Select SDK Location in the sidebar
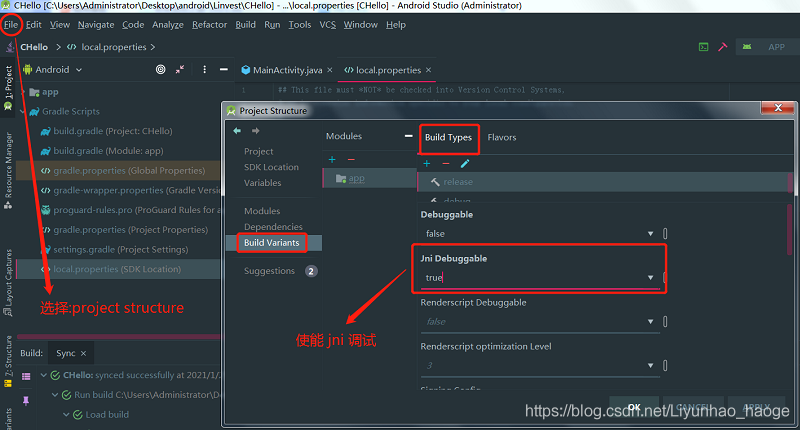The width and height of the screenshot is (800, 430). [x=271, y=167]
